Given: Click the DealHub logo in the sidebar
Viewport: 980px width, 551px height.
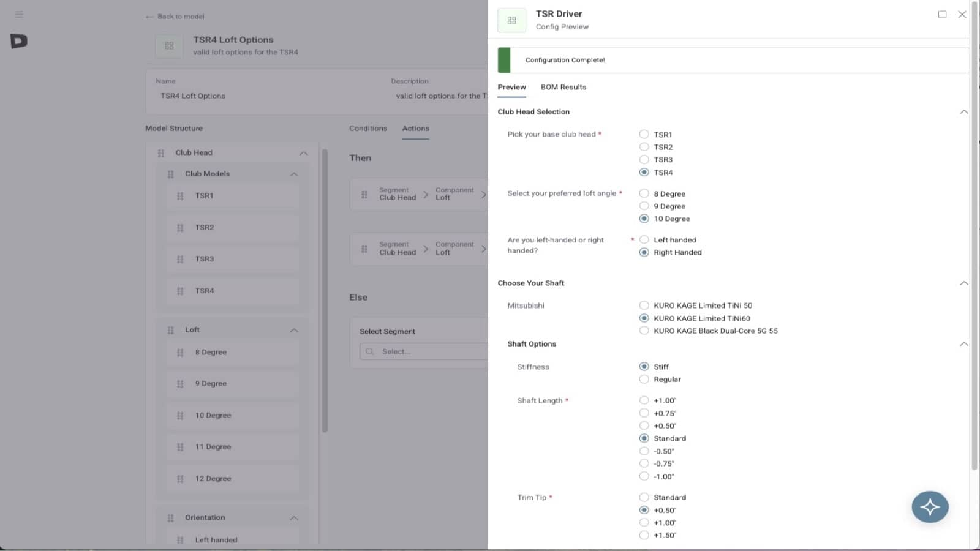Looking at the screenshot, I should pos(18,42).
